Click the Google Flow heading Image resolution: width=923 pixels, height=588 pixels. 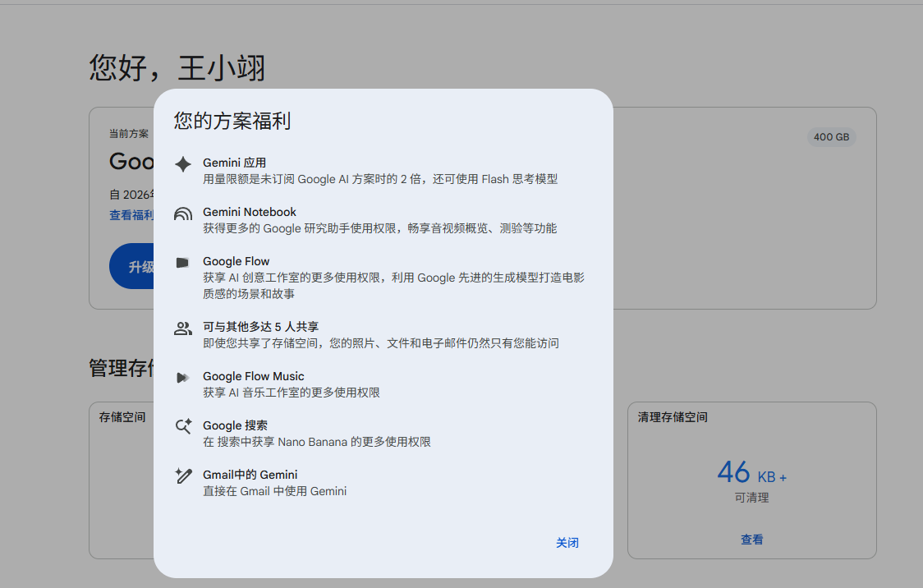click(x=236, y=261)
